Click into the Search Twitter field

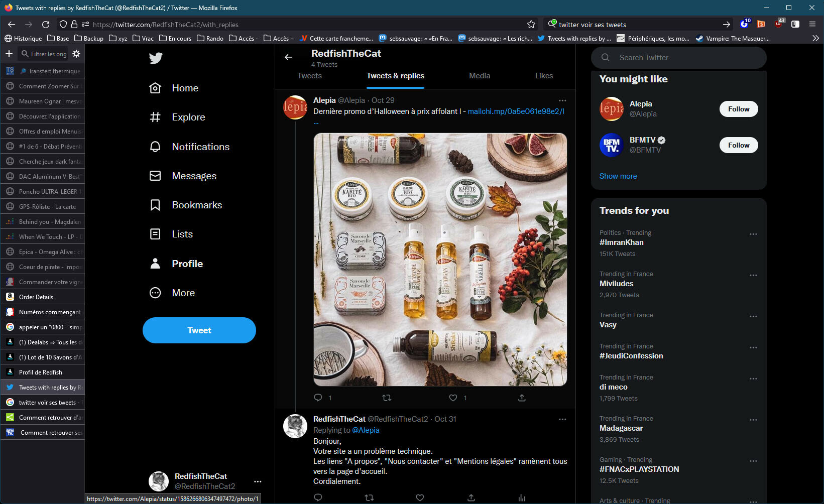tap(679, 58)
